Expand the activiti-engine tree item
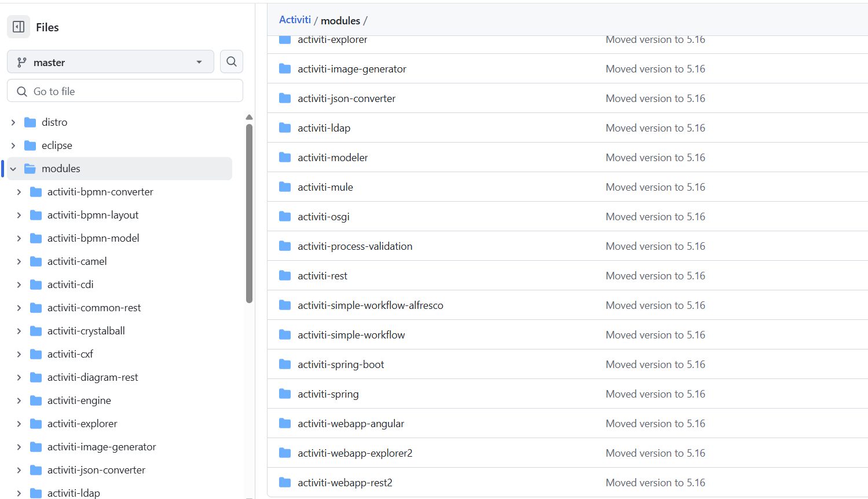 tap(18, 400)
